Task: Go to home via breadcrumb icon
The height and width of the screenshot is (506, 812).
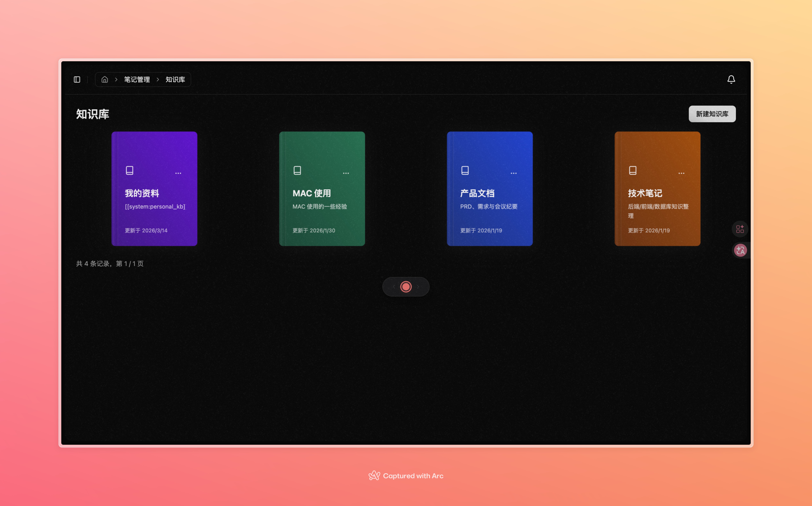Action: click(105, 79)
